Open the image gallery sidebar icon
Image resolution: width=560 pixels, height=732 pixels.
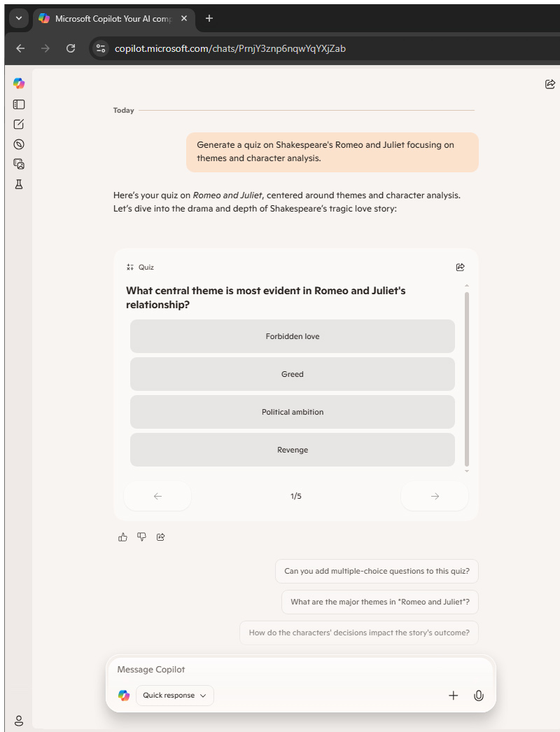19,164
